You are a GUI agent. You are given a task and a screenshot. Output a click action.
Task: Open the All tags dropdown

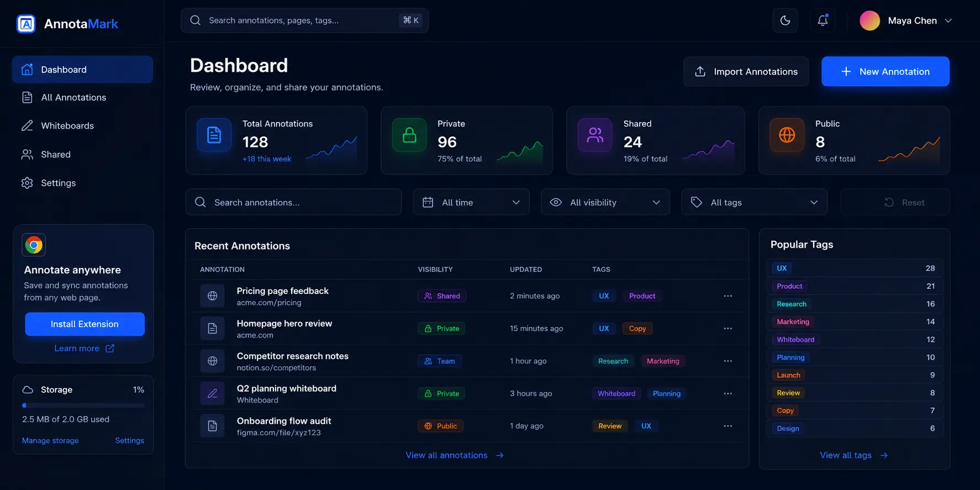[754, 202]
